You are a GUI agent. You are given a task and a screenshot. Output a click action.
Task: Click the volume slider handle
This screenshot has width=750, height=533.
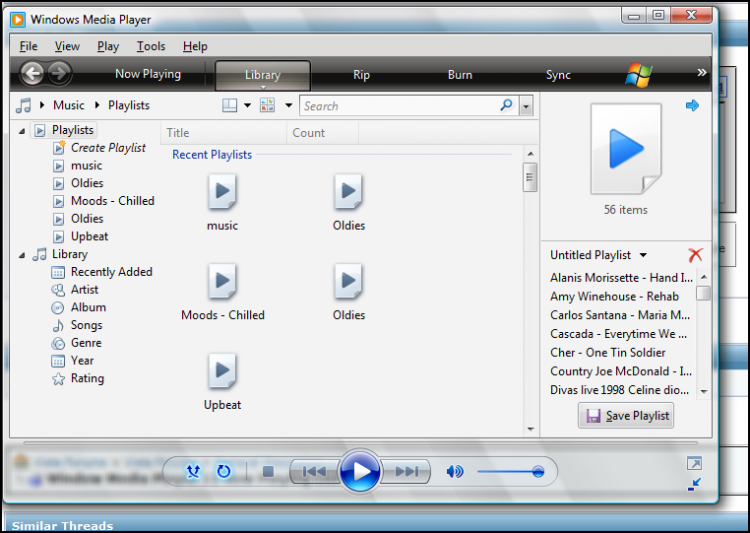[x=538, y=472]
